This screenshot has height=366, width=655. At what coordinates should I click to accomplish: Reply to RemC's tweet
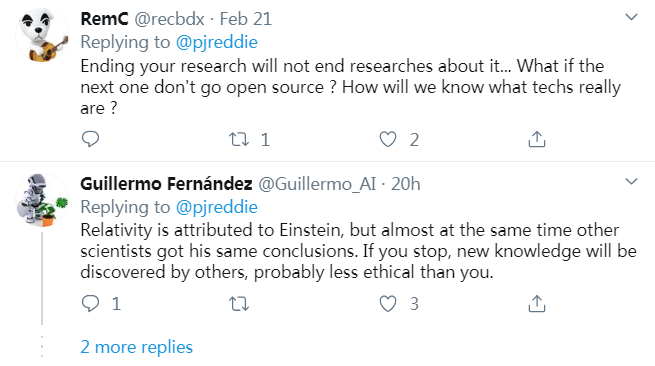pyautogui.click(x=90, y=139)
